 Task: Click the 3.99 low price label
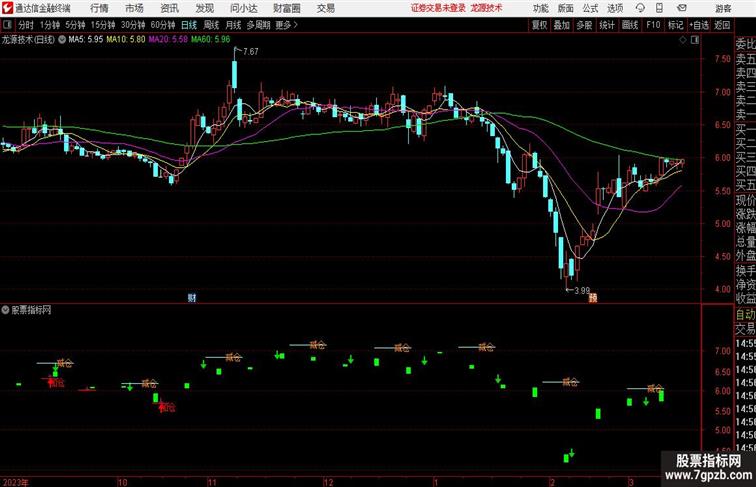582,291
